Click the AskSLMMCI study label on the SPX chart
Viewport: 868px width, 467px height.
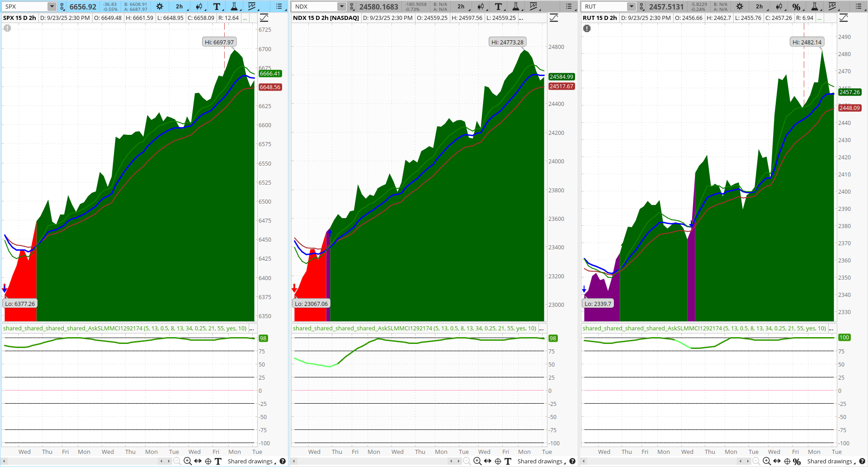click(x=124, y=328)
